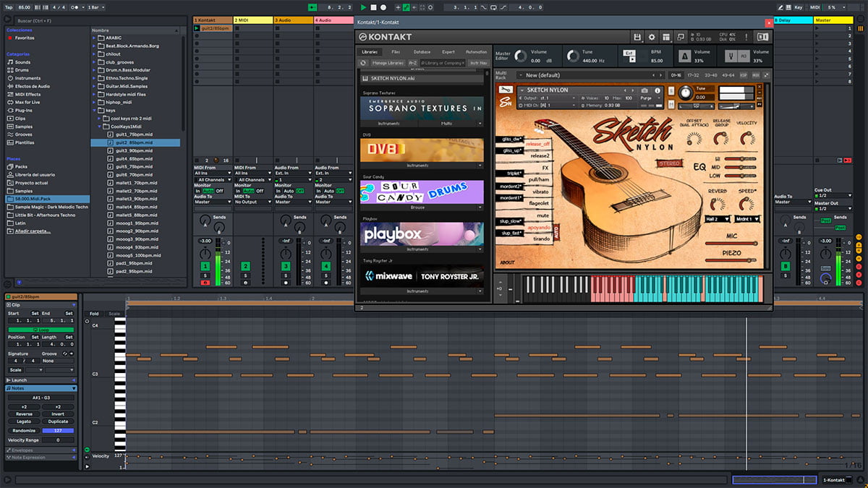Click the NI logo in Kontakt header
The height and width of the screenshot is (488, 868).
pyautogui.click(x=763, y=37)
